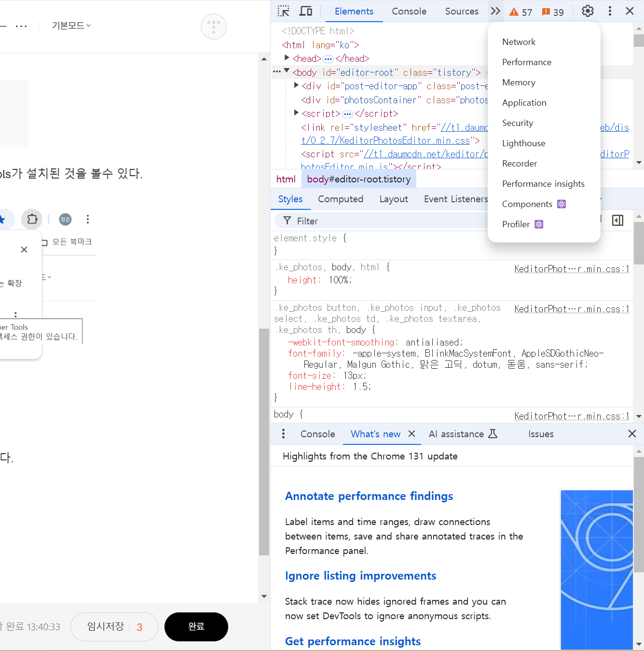Collapse the body element node
This screenshot has width=644, height=651.
[x=287, y=71]
